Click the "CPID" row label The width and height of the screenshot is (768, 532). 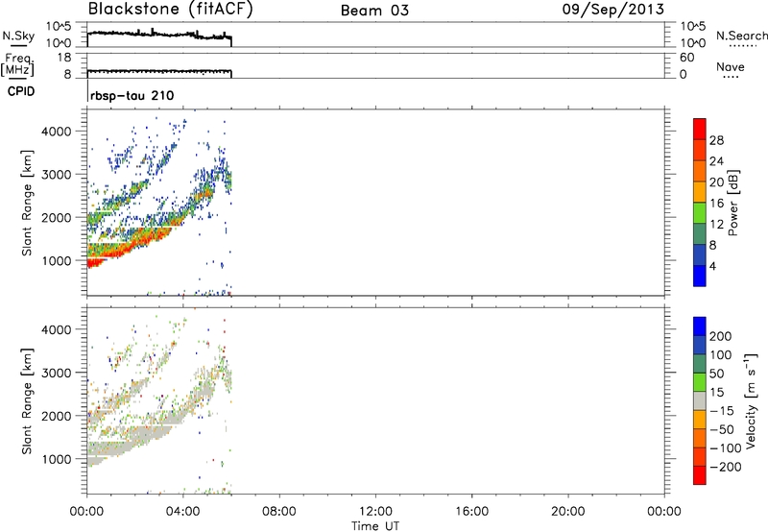point(21,91)
